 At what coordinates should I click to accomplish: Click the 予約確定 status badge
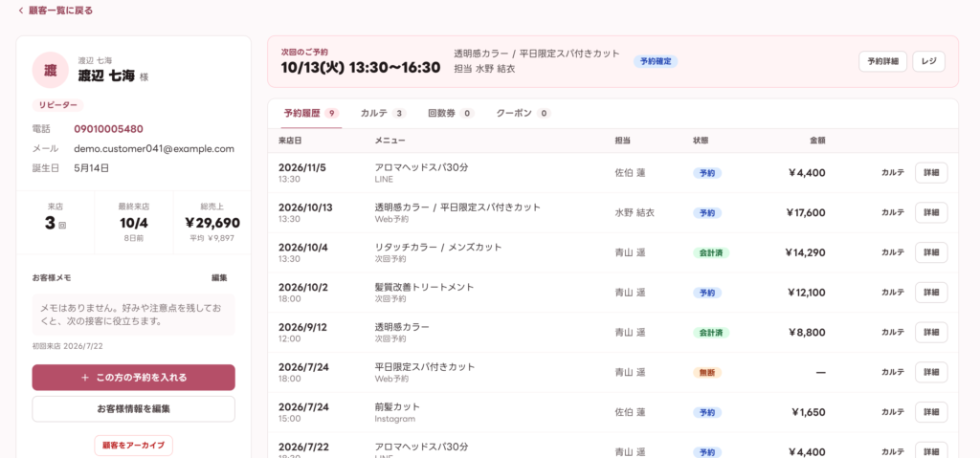pos(656,61)
